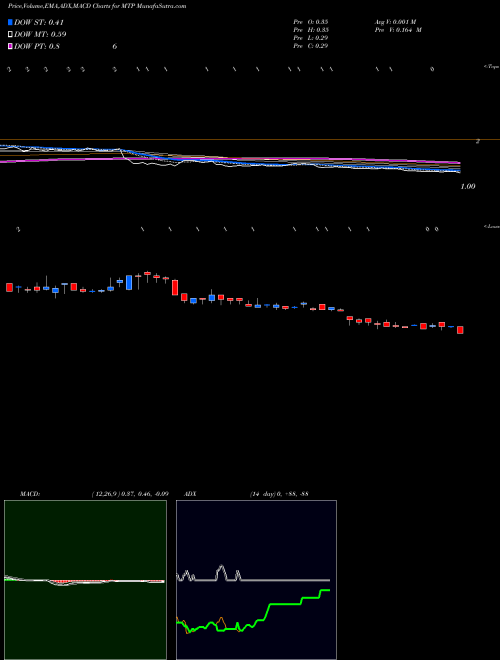Click the first red candlestick at chart start
This screenshot has height=660, width=500.
[x=9, y=287]
